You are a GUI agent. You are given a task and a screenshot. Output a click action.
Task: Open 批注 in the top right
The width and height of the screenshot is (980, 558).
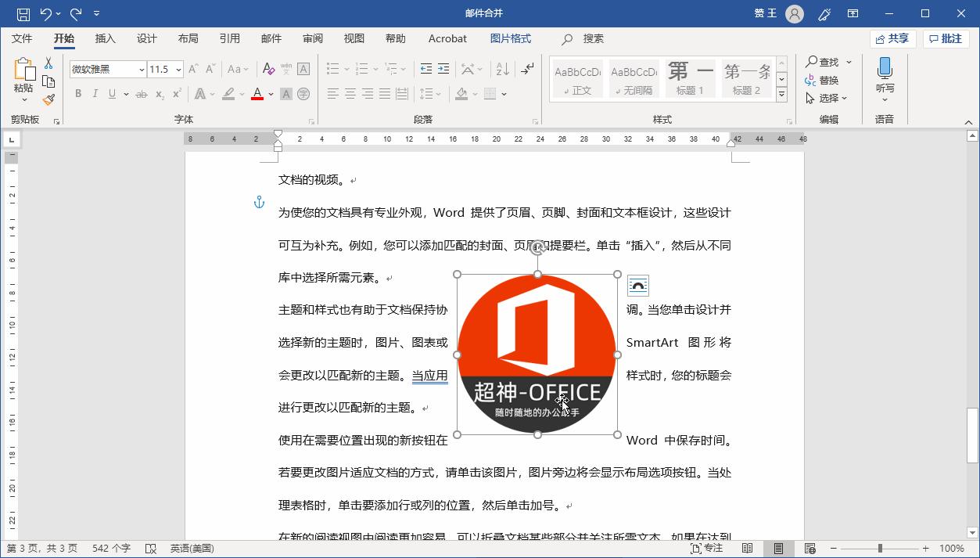tap(946, 38)
